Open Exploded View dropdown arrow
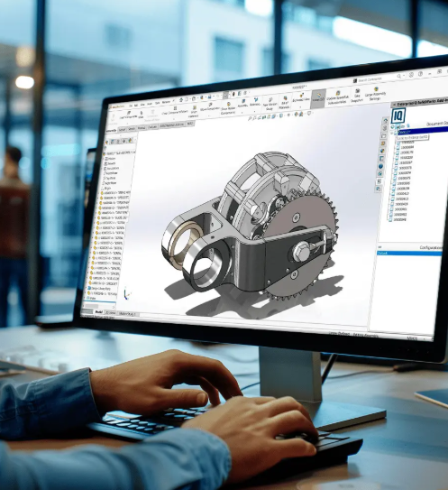The height and width of the screenshot is (490, 448). point(301,106)
